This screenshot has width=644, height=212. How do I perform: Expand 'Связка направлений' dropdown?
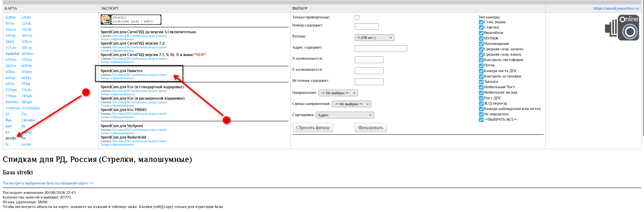tap(351, 104)
